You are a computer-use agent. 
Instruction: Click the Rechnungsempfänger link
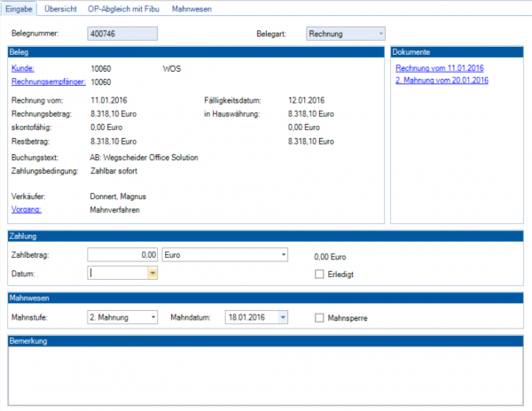pyautogui.click(x=44, y=81)
